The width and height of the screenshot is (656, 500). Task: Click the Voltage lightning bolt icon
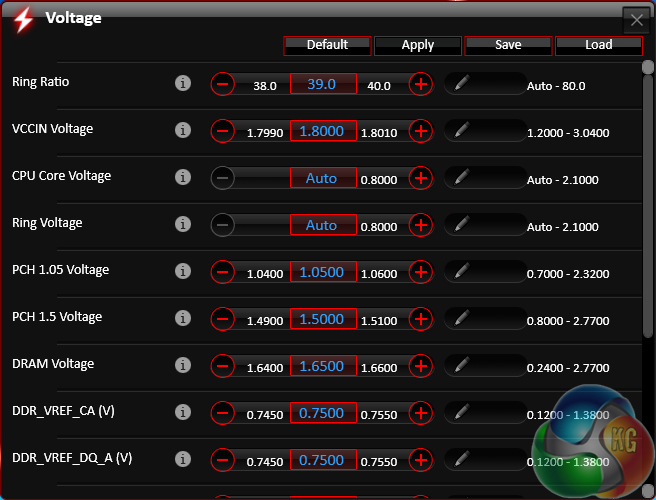pyautogui.click(x=23, y=19)
